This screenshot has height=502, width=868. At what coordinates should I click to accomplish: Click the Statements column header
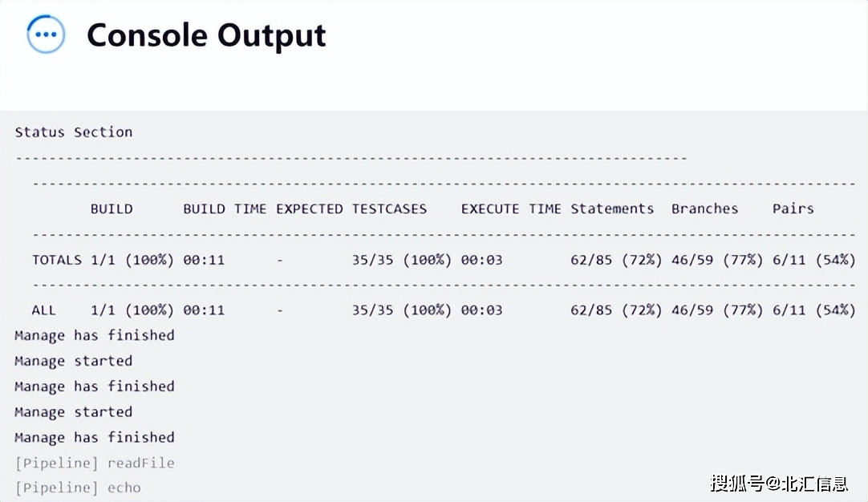(612, 208)
